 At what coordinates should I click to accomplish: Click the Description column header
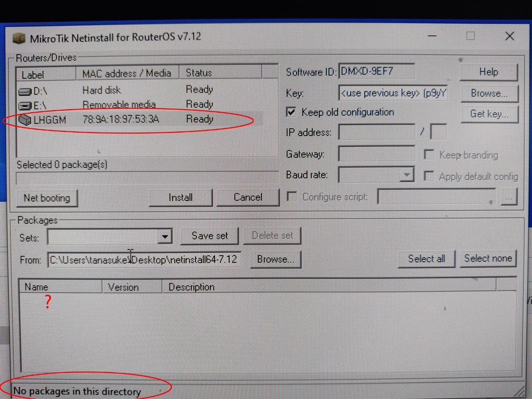(329, 287)
